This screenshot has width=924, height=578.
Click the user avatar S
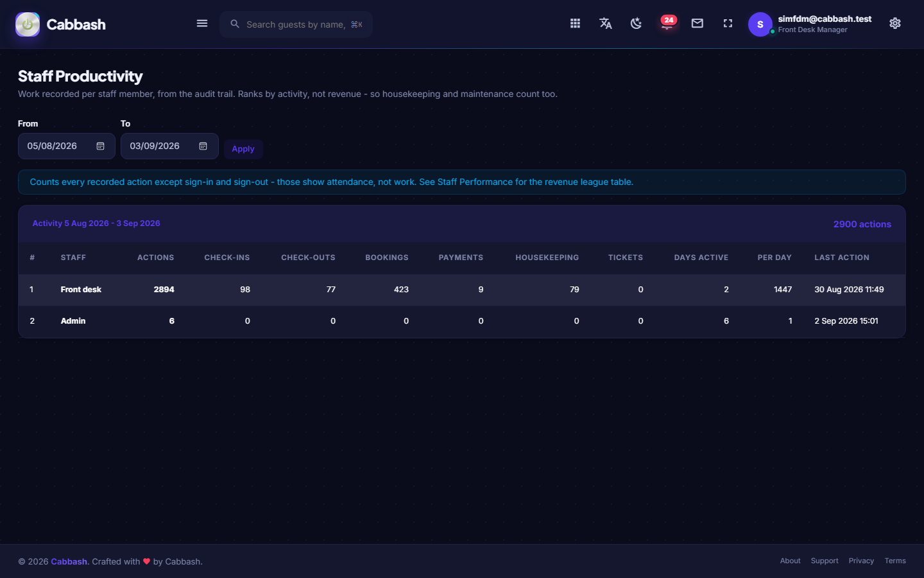(760, 24)
